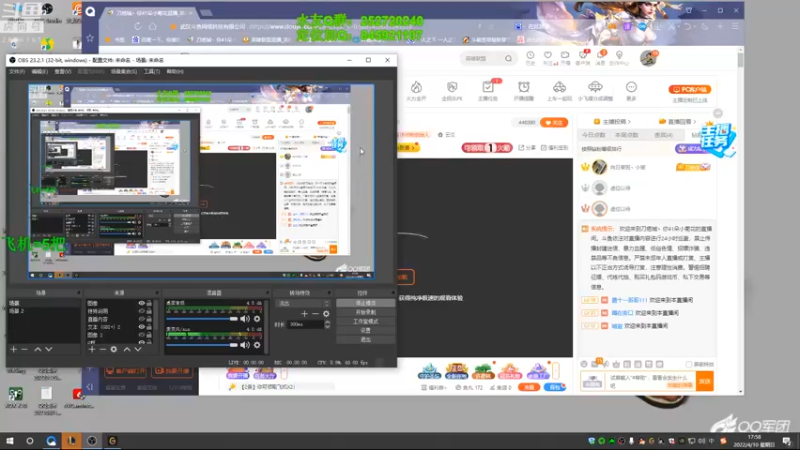
Task: Open the user avatar in Douyu header
Action: point(648,58)
